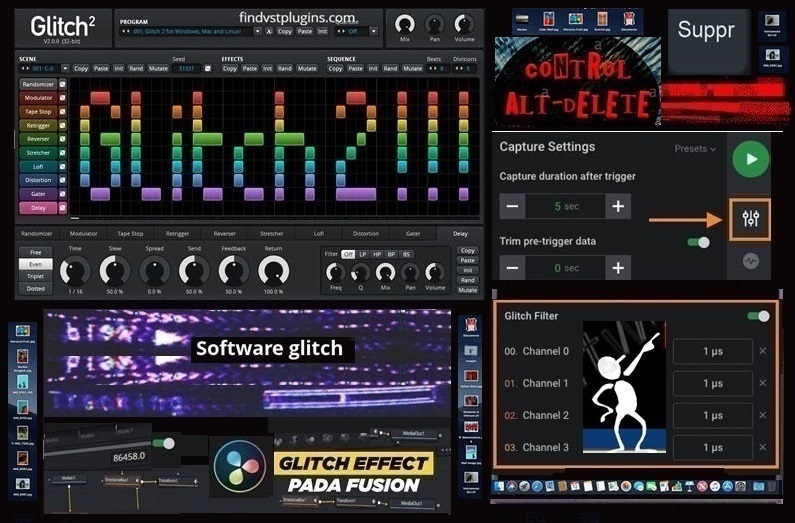Switch to the Retrigger tab
Viewport: 795px width, 523px height.
coord(177,234)
